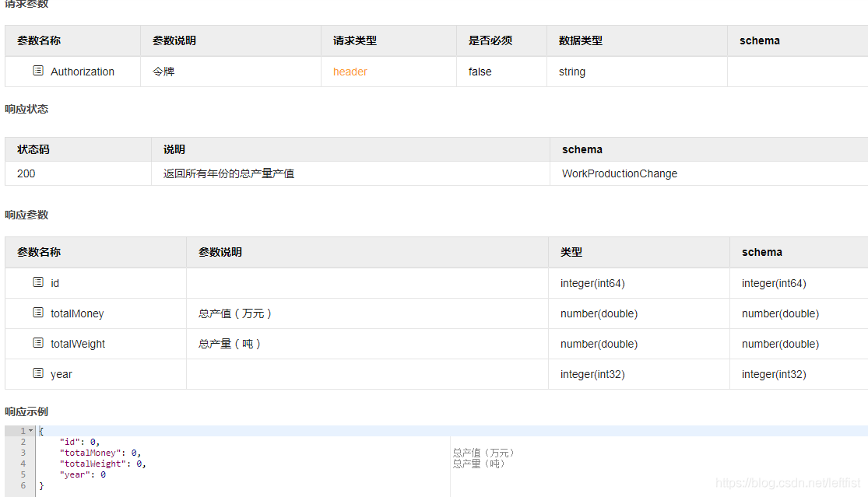Click the 状态码 column header
868x497 pixels.
click(33, 149)
